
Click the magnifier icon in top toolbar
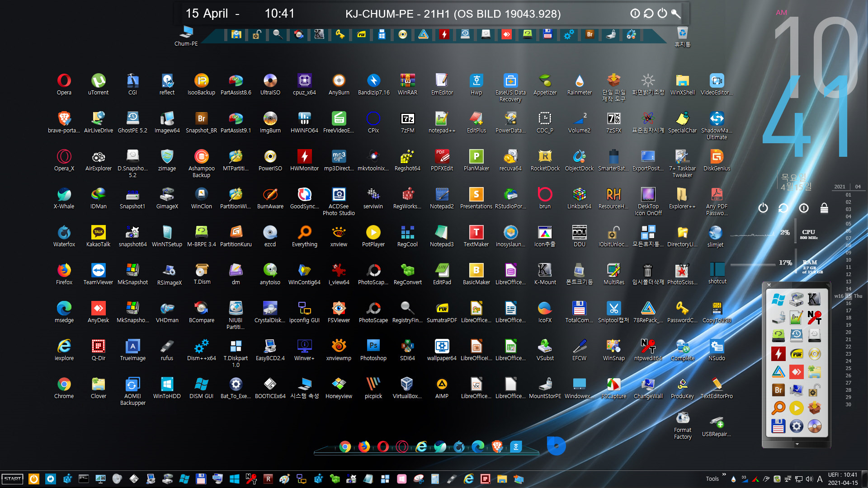(278, 34)
